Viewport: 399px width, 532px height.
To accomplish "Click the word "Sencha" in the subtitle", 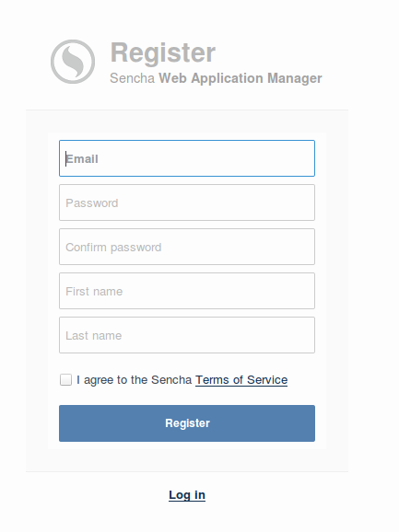I will [133, 78].
